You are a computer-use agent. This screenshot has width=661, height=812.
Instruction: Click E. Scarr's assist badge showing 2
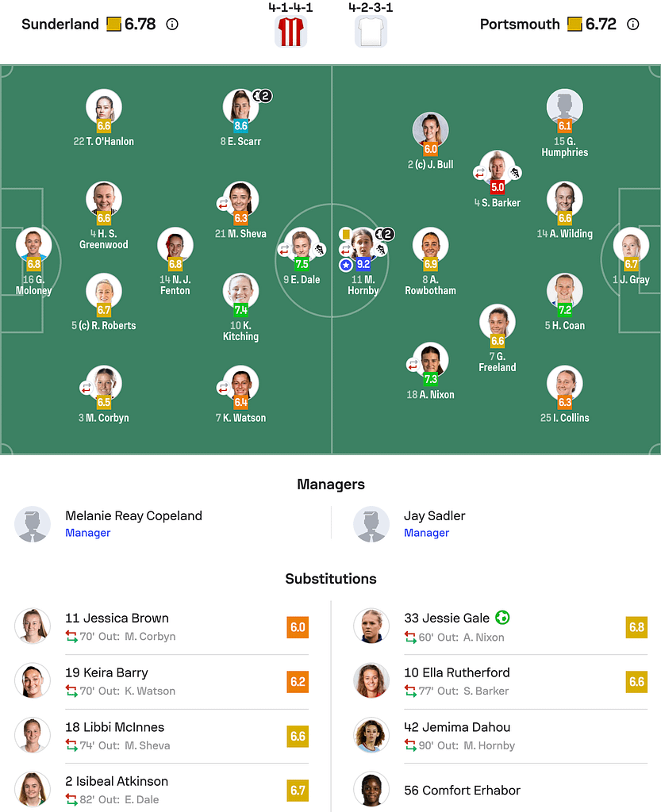pos(262,94)
